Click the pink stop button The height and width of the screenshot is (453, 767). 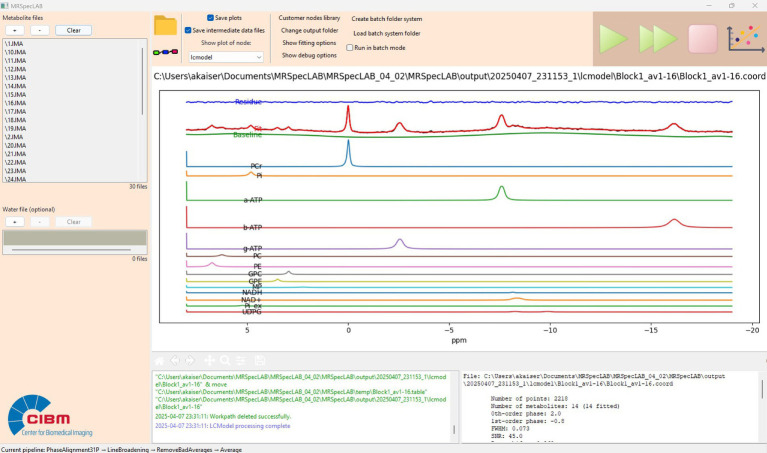click(x=703, y=39)
